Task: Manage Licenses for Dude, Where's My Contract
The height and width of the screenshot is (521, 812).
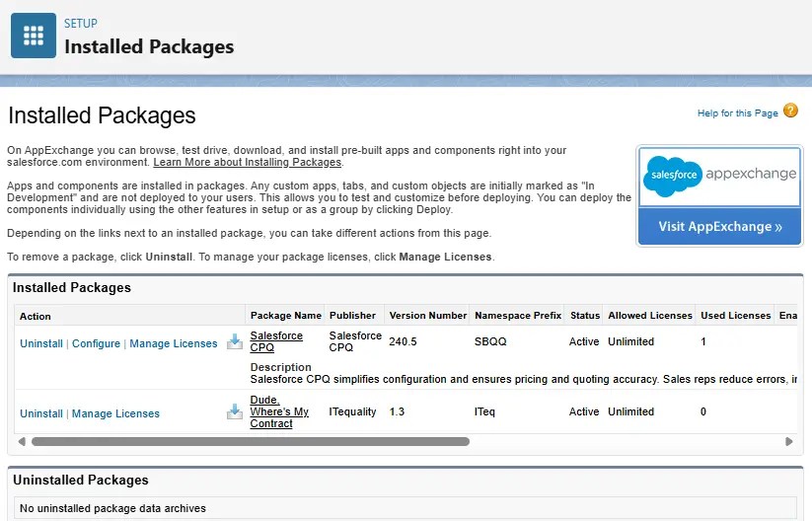Action: click(115, 413)
